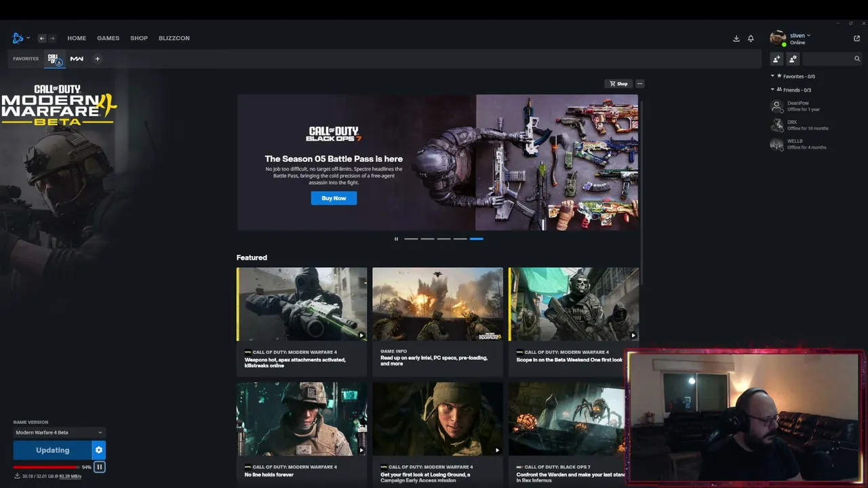This screenshot has height=488, width=868.
Task: Open the 'Weapons hot, apex attachments' video thumbnail
Action: [302, 304]
